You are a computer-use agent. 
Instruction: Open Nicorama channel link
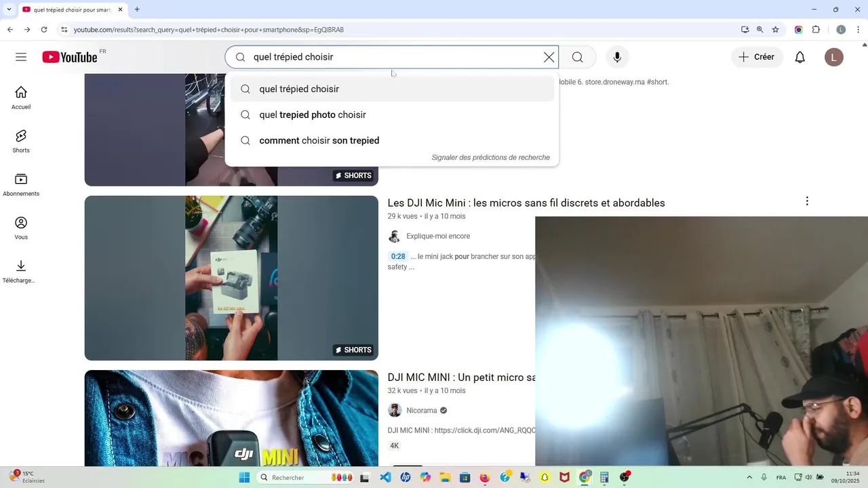pyautogui.click(x=422, y=410)
